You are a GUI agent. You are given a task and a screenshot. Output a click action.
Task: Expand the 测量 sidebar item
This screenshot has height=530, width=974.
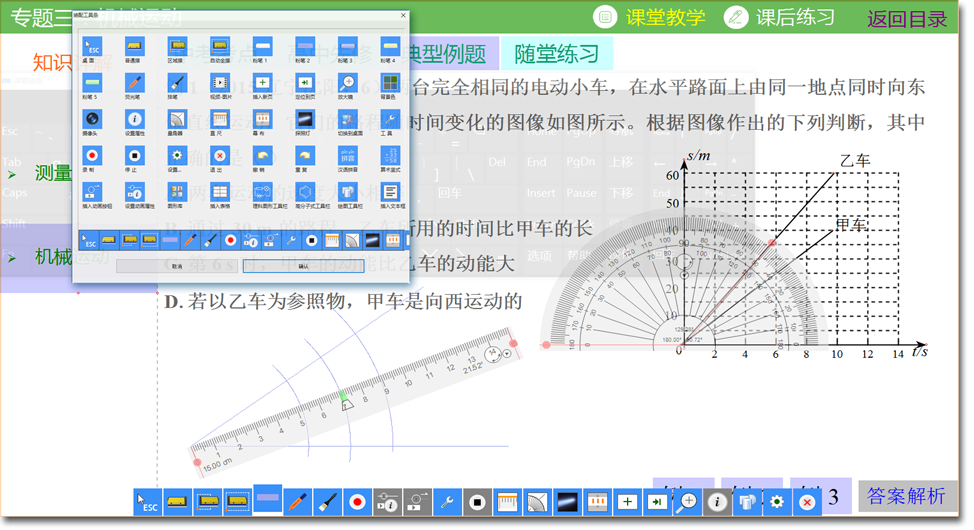tap(54, 173)
